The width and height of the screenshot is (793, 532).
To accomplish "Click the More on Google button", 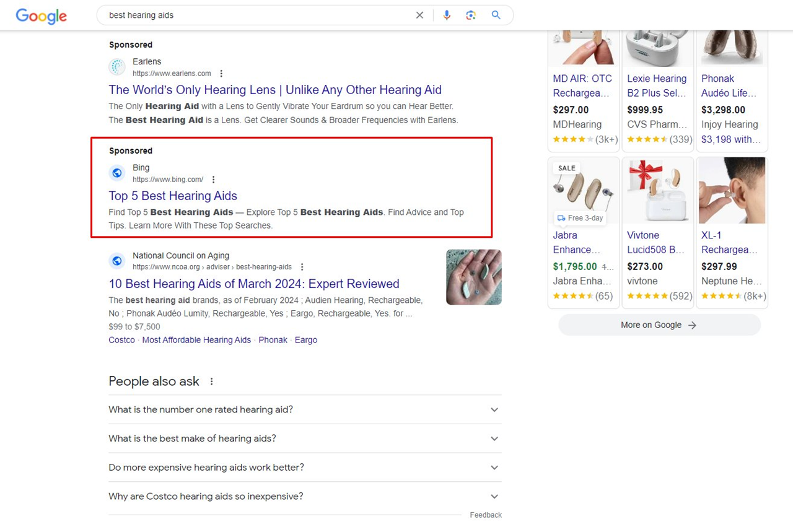I will (x=659, y=325).
